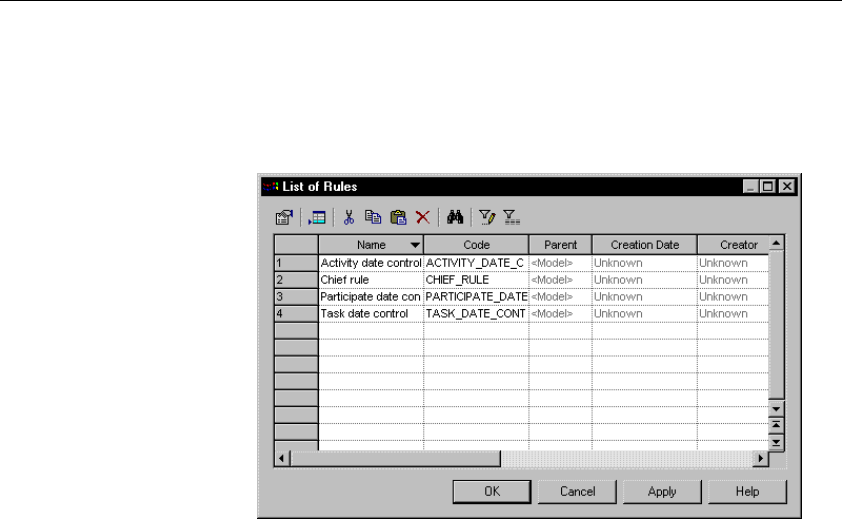Click the Apply button
Image resolution: width=842 pixels, height=519 pixels.
point(662,492)
